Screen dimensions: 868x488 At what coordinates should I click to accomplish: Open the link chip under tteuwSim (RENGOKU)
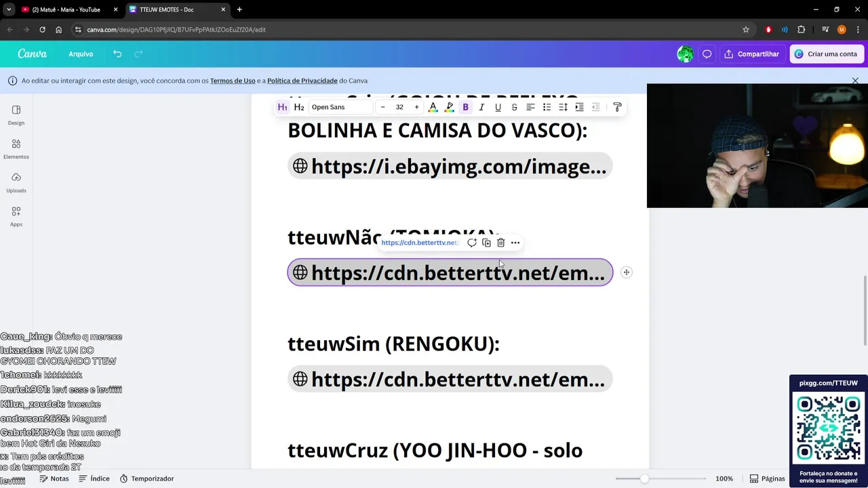pos(450,379)
